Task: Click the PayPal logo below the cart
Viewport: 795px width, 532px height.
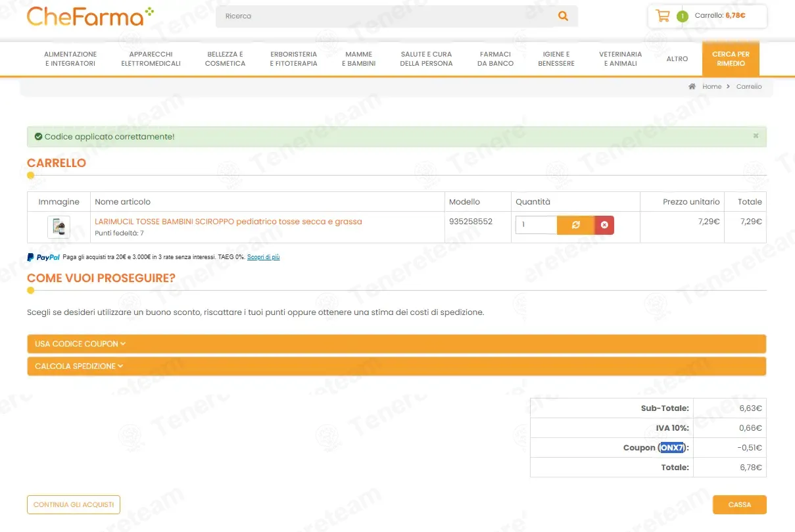Action: 43,257
